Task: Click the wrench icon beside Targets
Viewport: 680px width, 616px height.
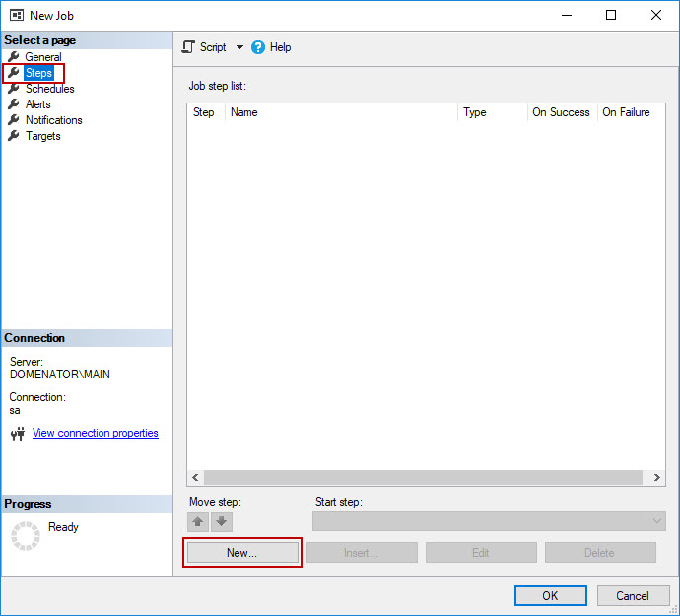Action: pos(14,135)
